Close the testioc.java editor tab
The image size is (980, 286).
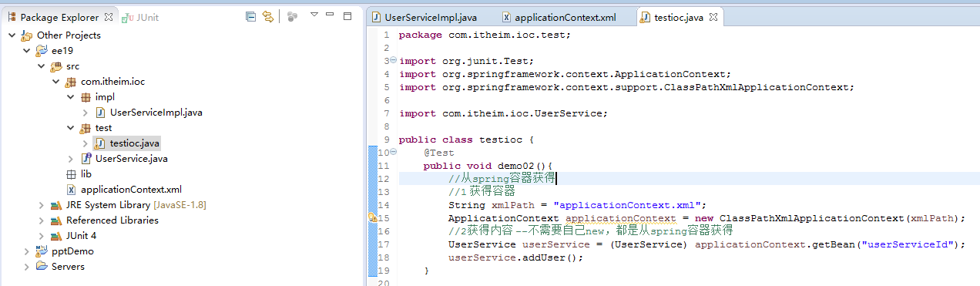point(713,17)
